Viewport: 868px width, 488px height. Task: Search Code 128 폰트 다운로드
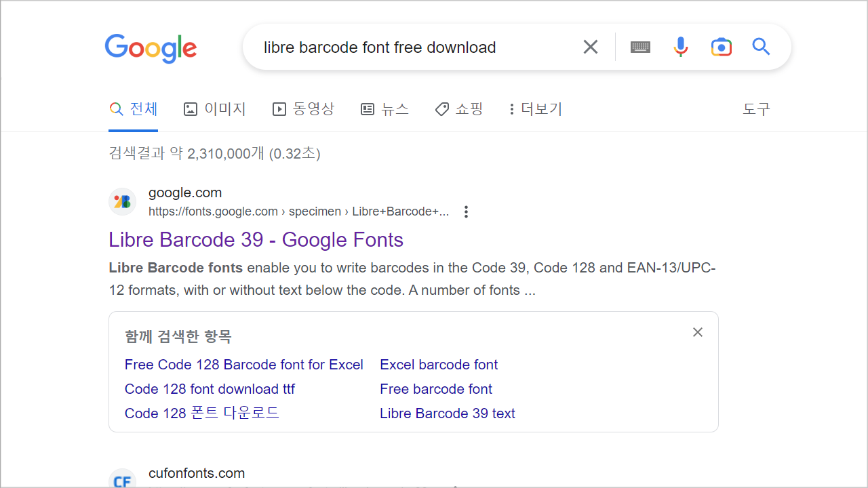point(202,413)
